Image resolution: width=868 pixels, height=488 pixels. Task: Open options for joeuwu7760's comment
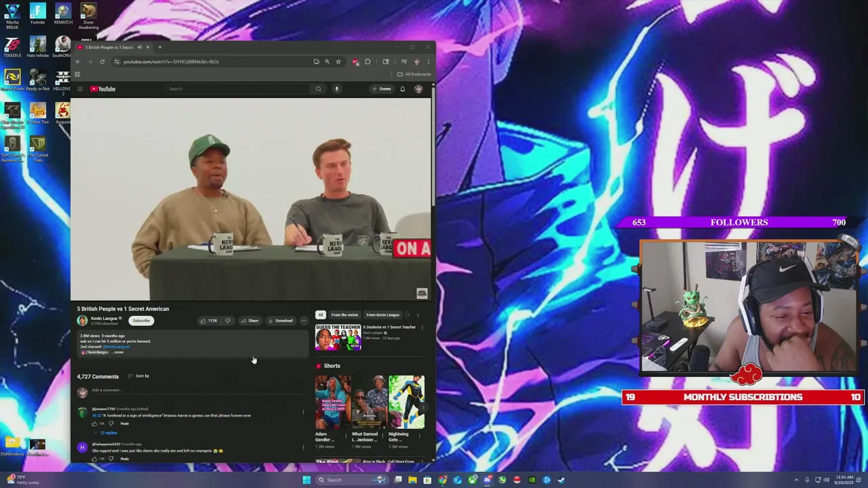click(303, 412)
